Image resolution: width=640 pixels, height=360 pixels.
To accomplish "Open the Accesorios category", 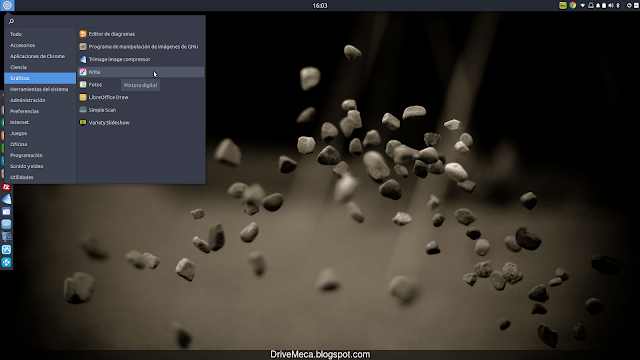I will (x=40, y=45).
